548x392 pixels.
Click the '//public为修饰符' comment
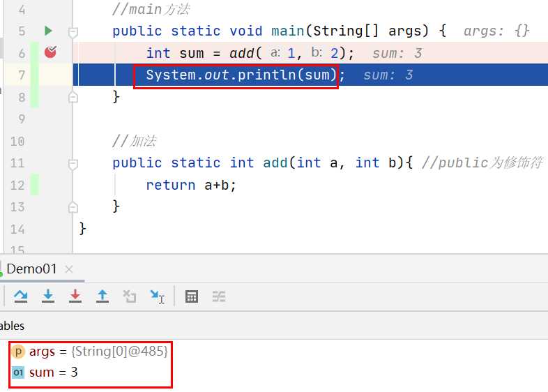(x=482, y=163)
